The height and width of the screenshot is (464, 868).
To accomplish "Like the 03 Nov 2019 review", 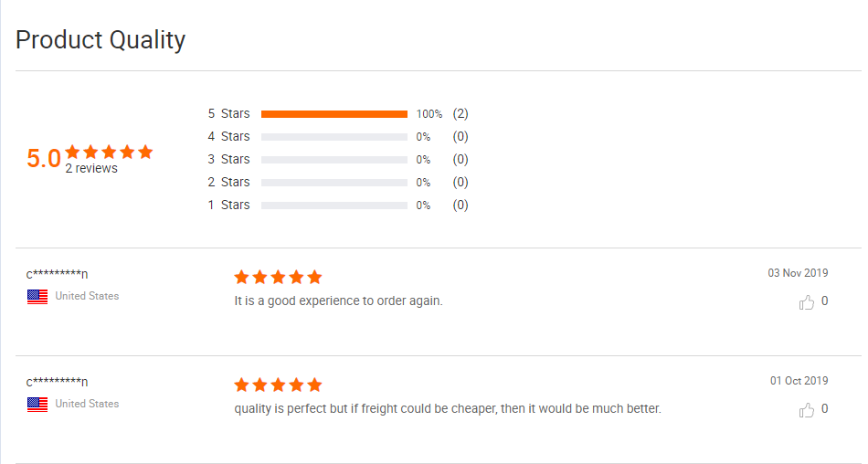I will pos(807,301).
